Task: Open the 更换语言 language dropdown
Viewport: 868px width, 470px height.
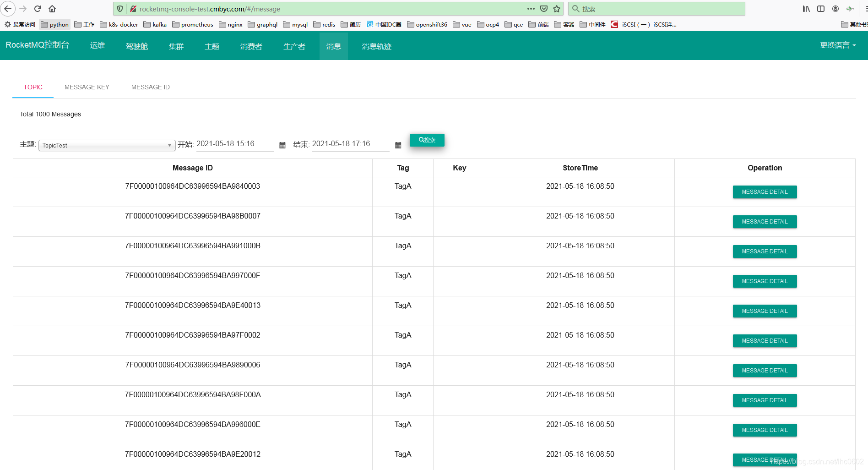Action: coord(838,45)
